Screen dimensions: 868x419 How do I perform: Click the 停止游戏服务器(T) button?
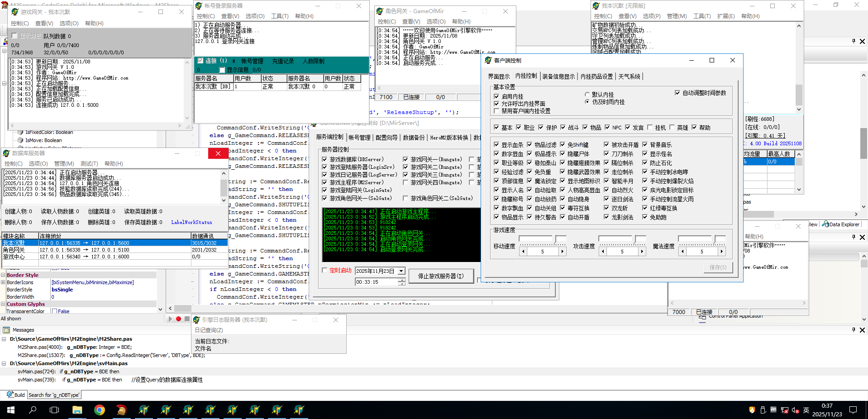441,276
